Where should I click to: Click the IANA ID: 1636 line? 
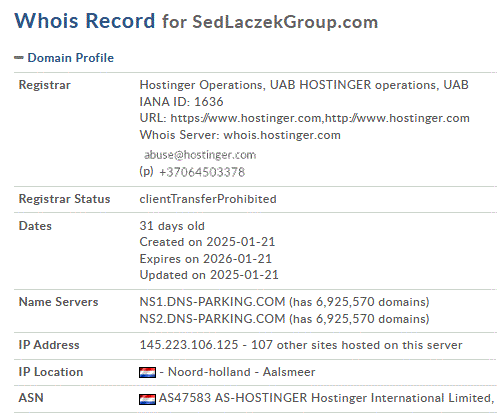[x=181, y=102]
